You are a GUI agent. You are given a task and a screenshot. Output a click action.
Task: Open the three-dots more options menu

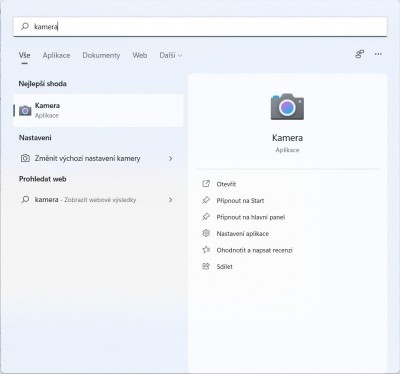click(378, 54)
